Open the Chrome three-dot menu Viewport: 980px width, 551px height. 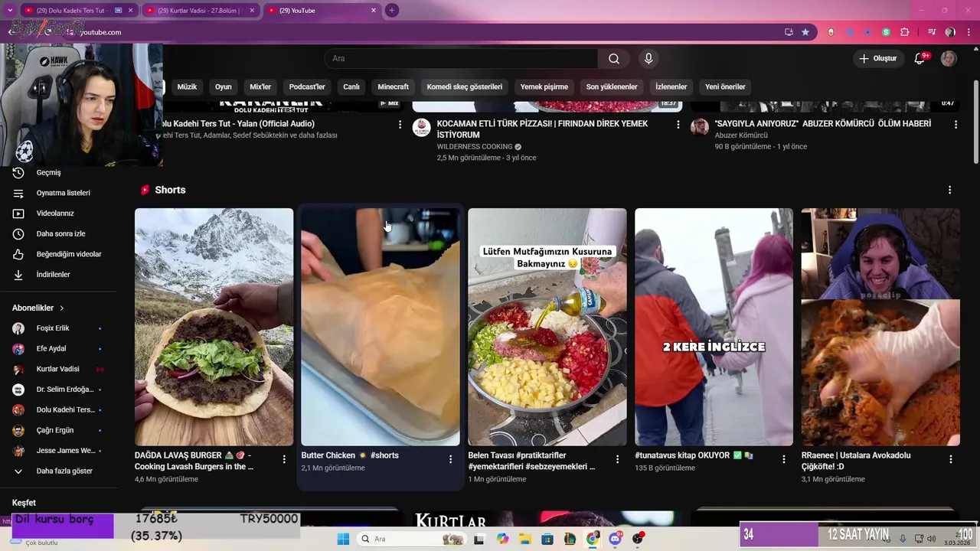pos(968,32)
